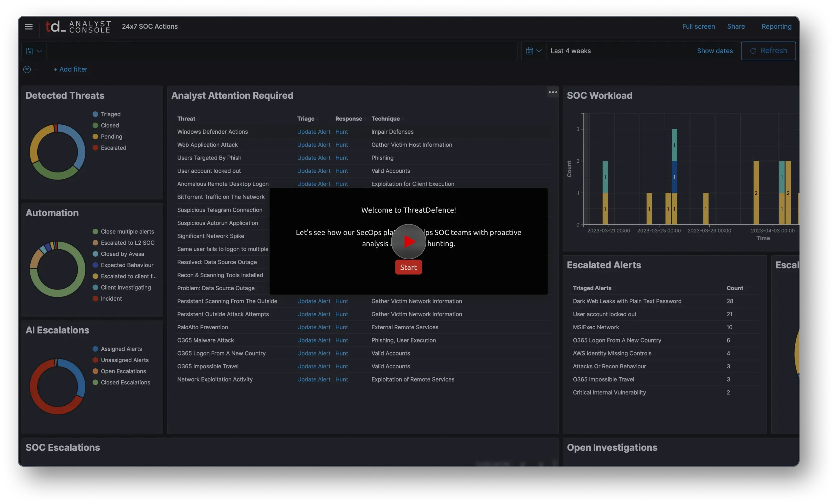Click MSIExec Network row in Escalated Alerts
Viewport: 835px width, 504px height.
[x=665, y=327]
